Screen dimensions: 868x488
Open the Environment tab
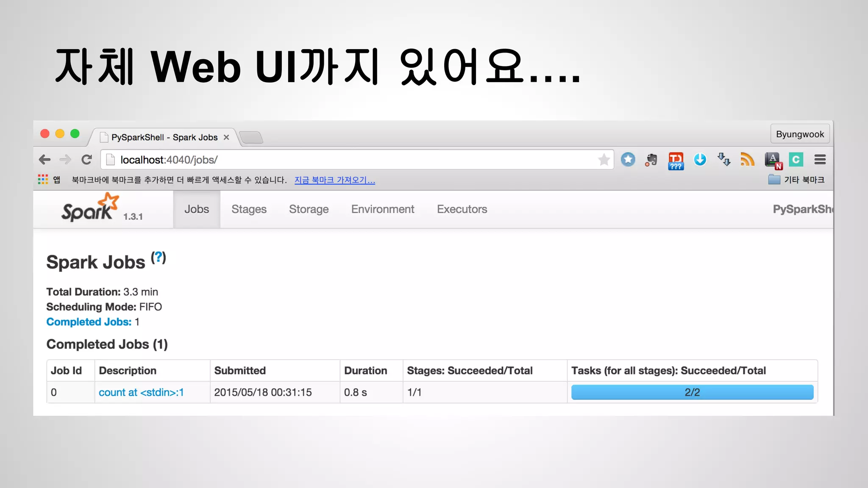point(383,209)
